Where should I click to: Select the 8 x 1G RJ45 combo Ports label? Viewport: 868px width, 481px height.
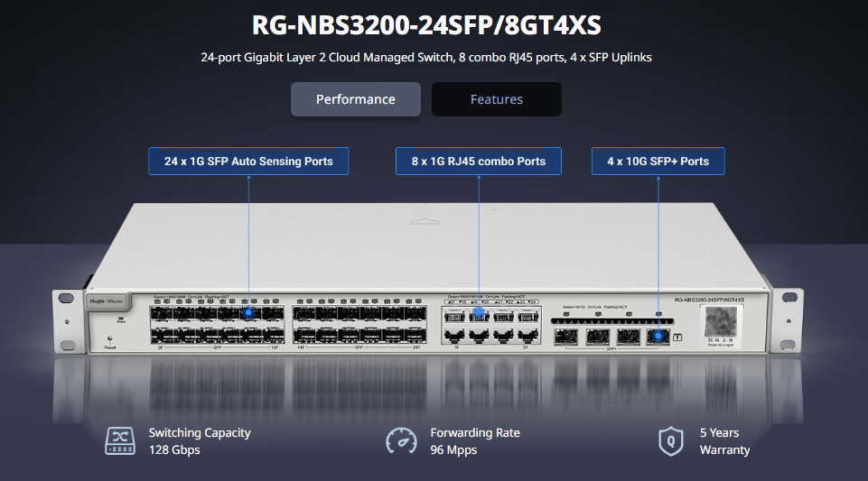[479, 162]
